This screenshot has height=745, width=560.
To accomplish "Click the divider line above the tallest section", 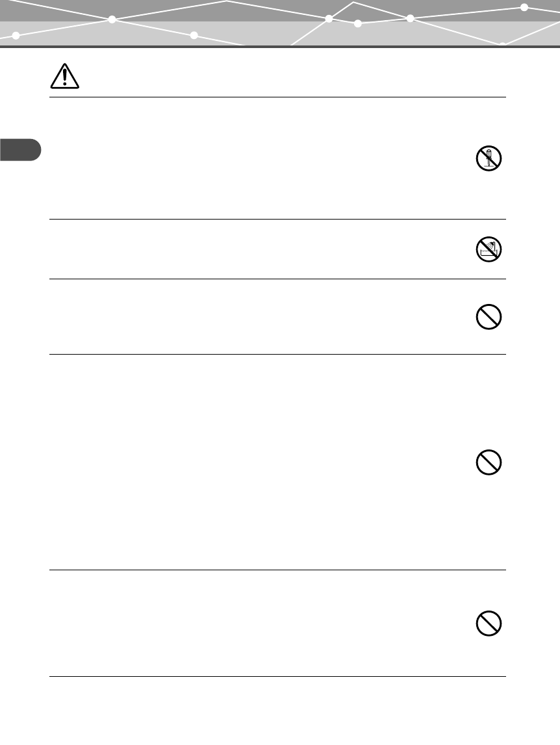I will [x=277, y=354].
